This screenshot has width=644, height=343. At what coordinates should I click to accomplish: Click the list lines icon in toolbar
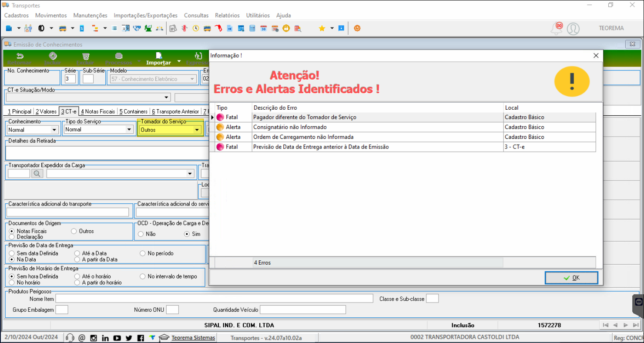(114, 28)
